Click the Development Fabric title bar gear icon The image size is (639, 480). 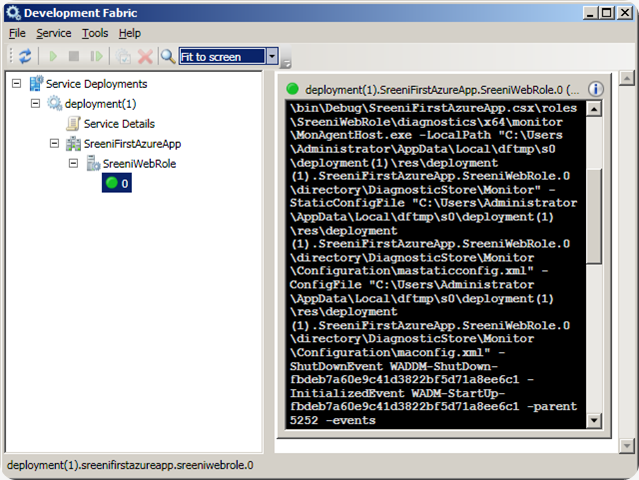coord(13,13)
